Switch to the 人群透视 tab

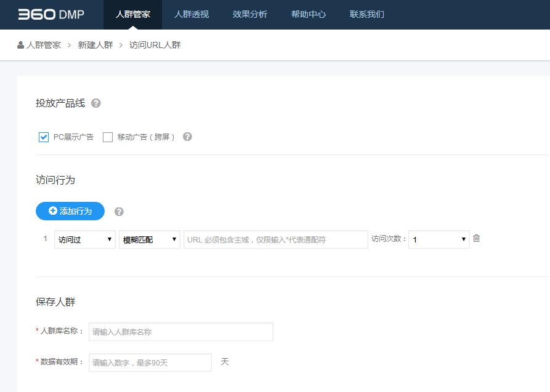[191, 14]
